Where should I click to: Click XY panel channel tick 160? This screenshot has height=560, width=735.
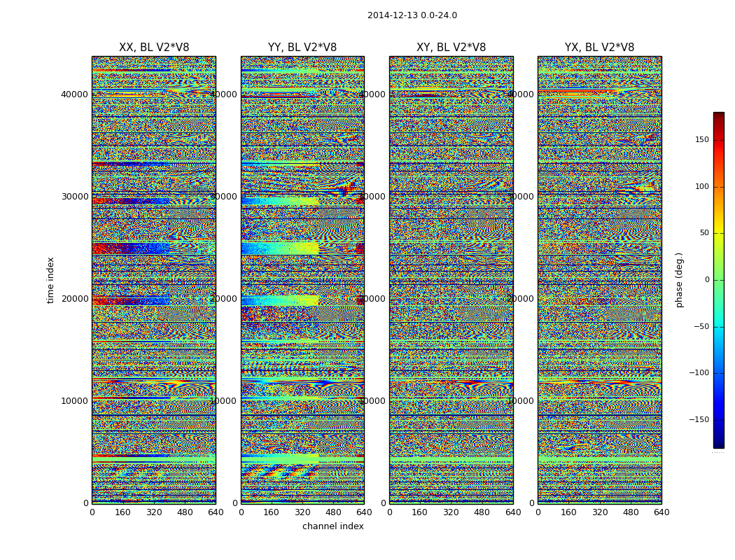click(x=420, y=512)
